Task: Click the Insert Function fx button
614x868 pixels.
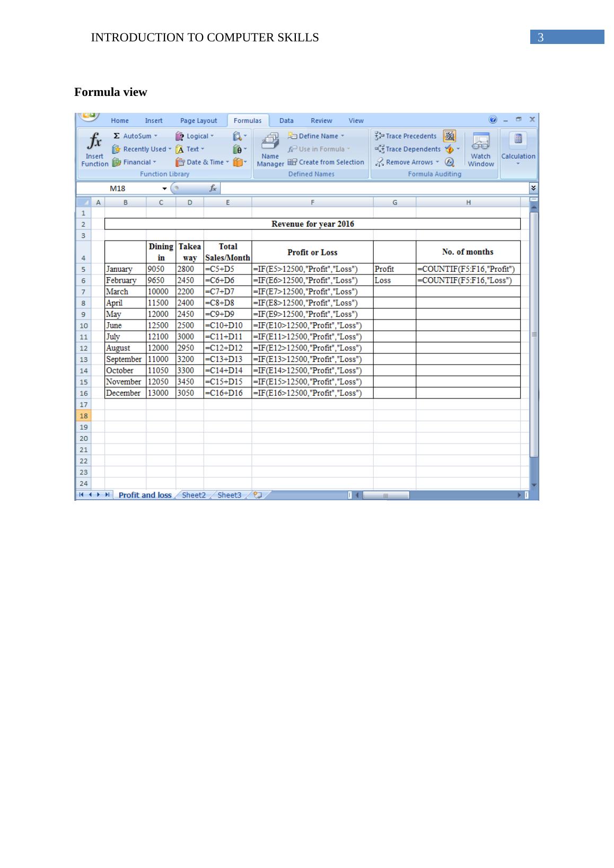Action: pos(94,149)
